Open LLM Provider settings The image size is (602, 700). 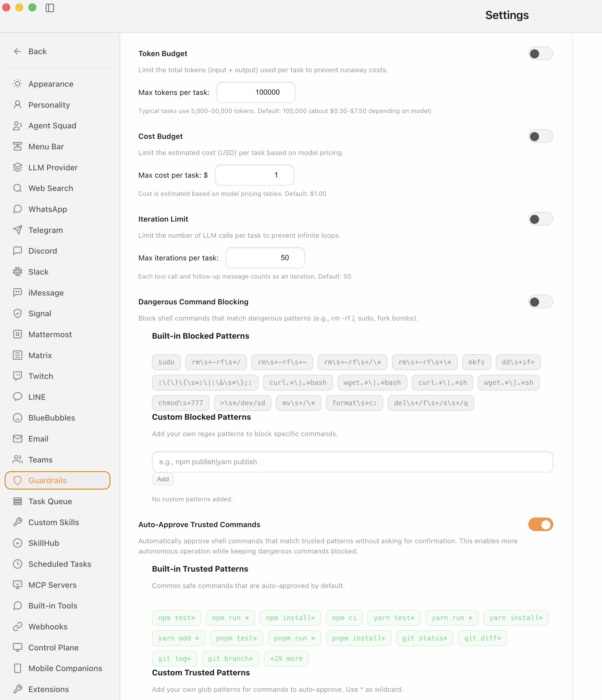click(x=53, y=167)
